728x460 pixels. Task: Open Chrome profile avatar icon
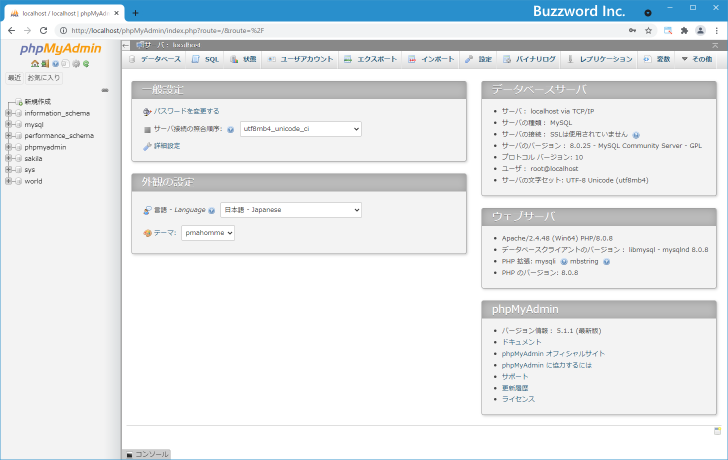click(x=700, y=31)
